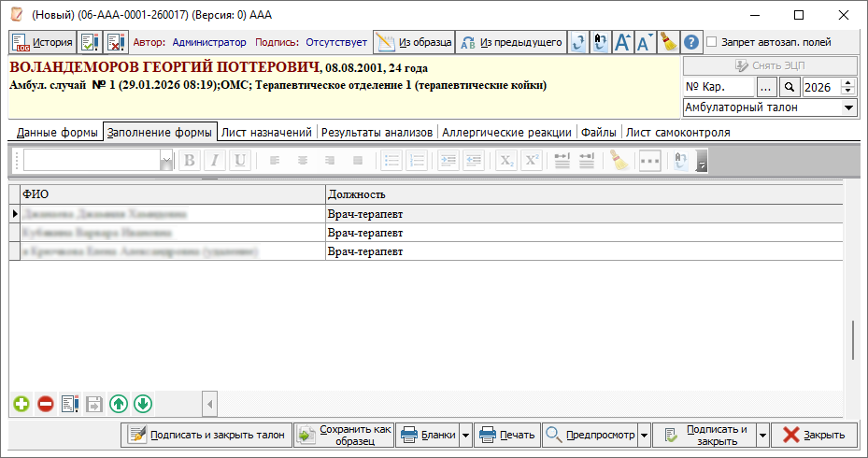868x458 pixels.
Task: Open the История log button
Action: tap(43, 43)
